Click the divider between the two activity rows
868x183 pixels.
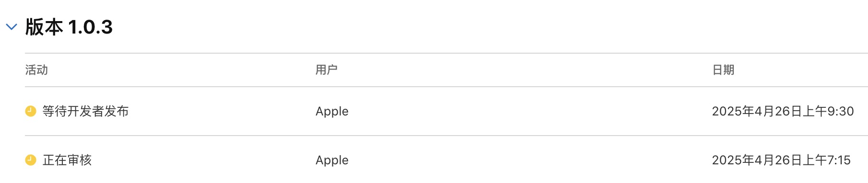[x=446, y=136]
